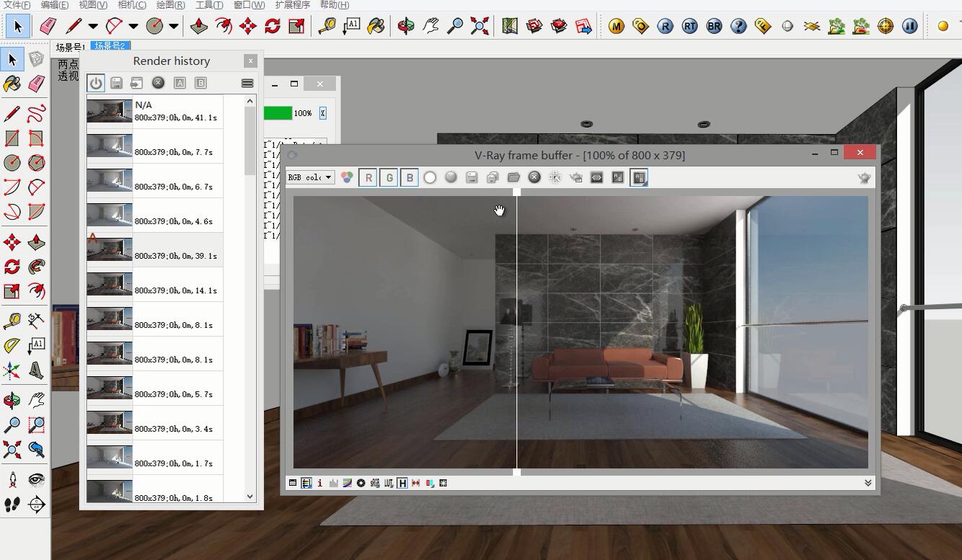The image size is (962, 560).
Task: Select the history render taking 41.1s
Action: tap(155, 112)
